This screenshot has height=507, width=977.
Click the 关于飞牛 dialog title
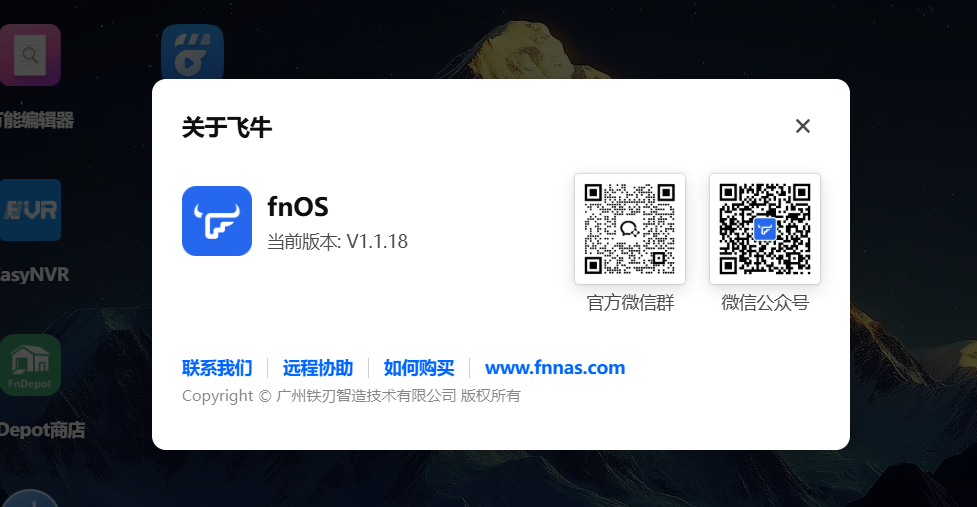(227, 127)
